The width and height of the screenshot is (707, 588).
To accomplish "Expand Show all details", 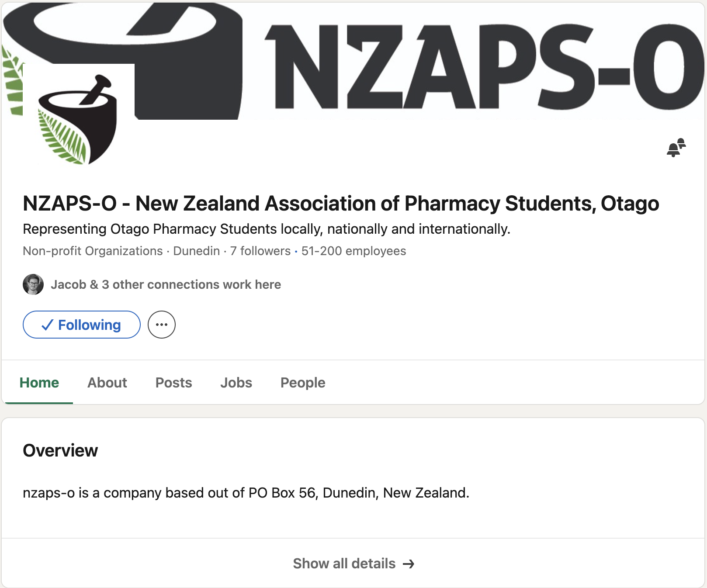I will (344, 564).
